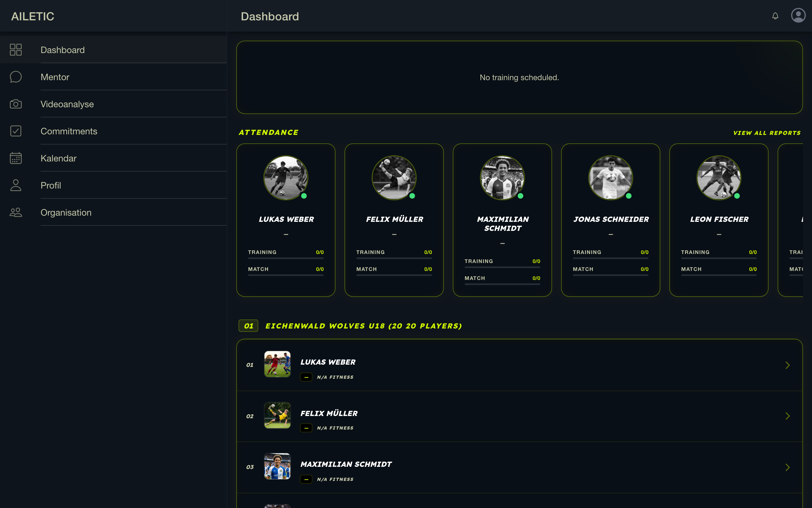Viewport: 812px width, 508px height.
Task: Click the Profil person icon
Action: (x=16, y=185)
